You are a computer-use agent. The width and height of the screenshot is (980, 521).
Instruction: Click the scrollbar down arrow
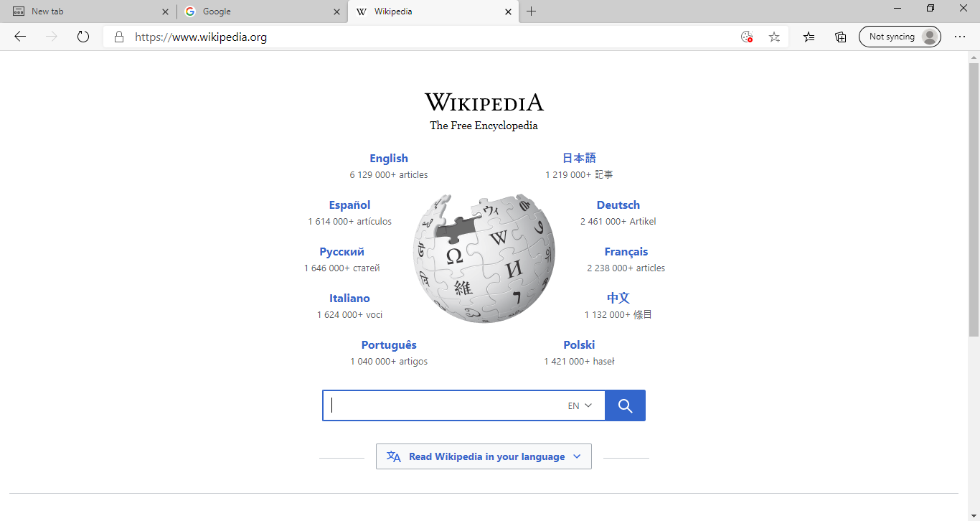coord(974,515)
